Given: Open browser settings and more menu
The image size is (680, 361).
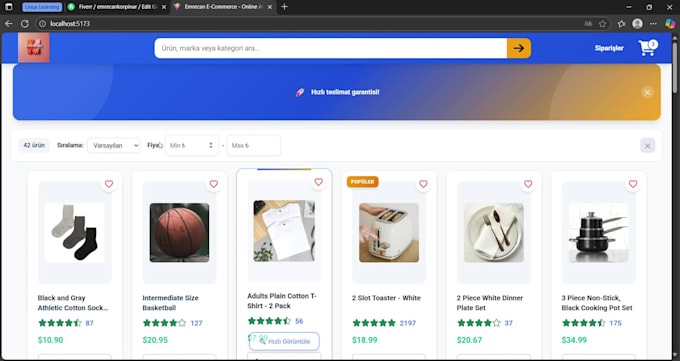Looking at the screenshot, I should [653, 24].
